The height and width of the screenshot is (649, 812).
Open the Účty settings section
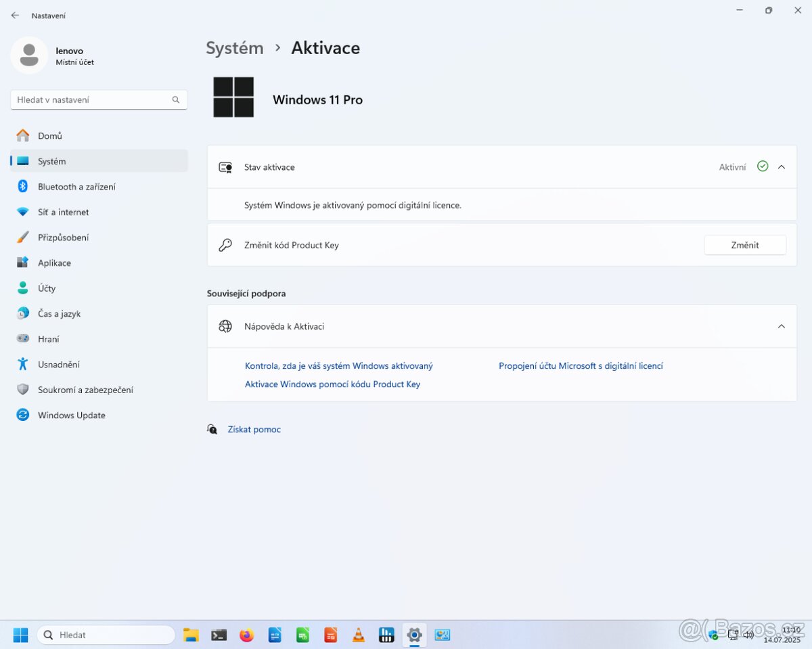(46, 288)
